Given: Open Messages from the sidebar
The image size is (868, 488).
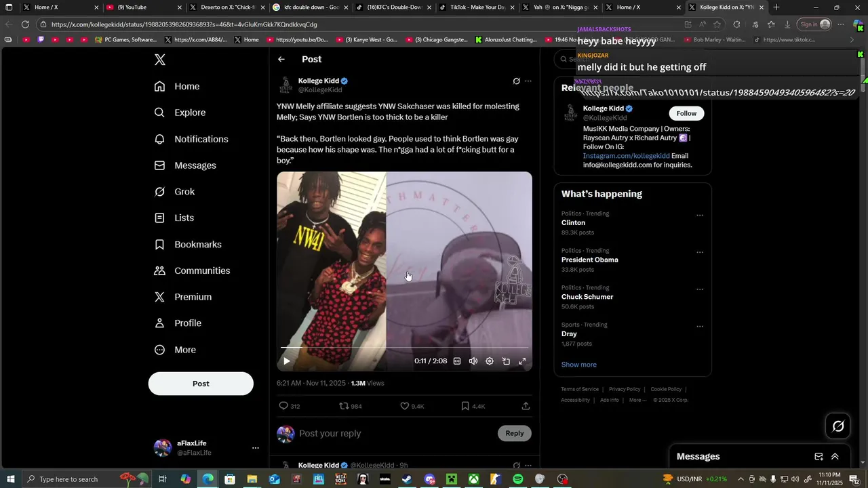Looking at the screenshot, I should point(185,165).
